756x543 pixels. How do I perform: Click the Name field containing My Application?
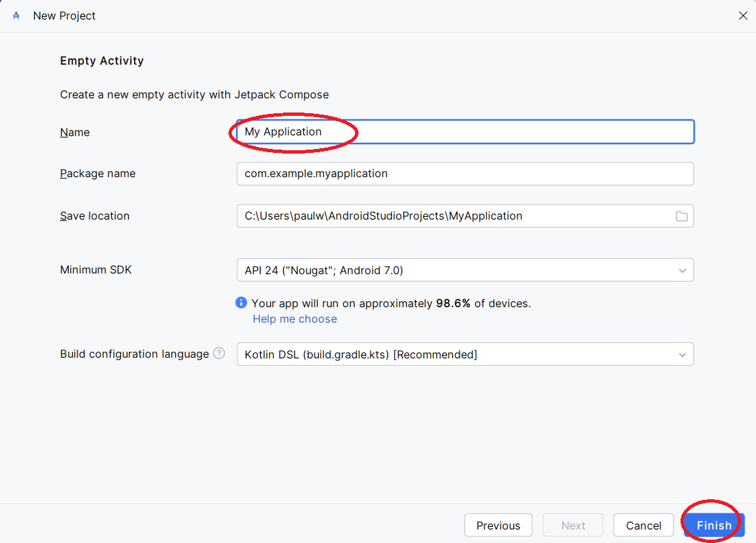[x=465, y=132]
